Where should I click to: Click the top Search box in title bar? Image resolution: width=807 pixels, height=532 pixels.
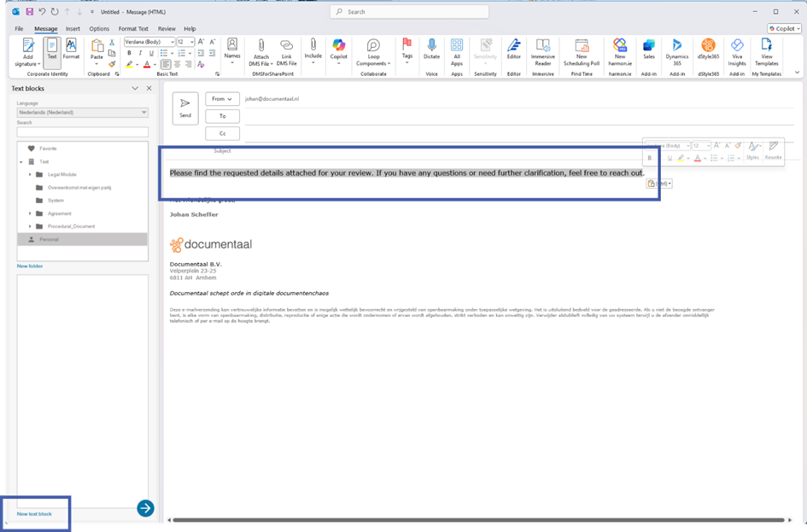tap(409, 11)
